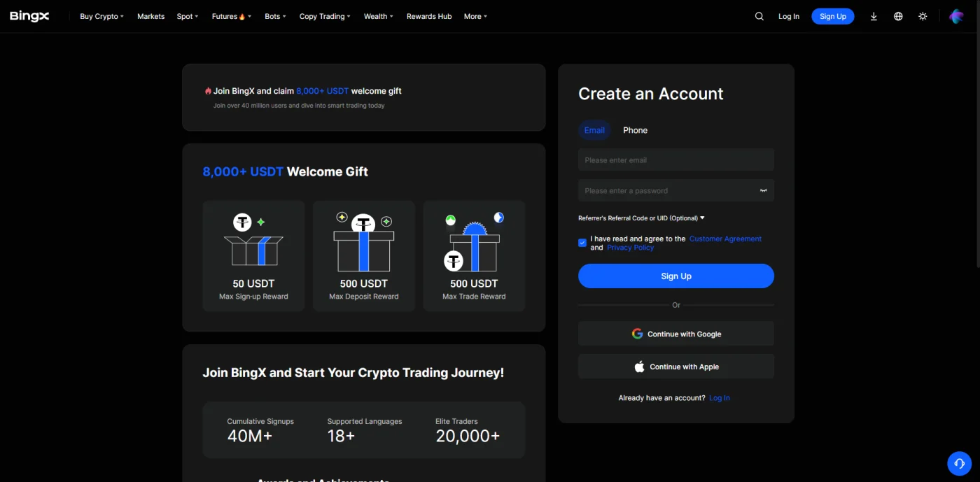Click the search magnifier icon

point(759,16)
